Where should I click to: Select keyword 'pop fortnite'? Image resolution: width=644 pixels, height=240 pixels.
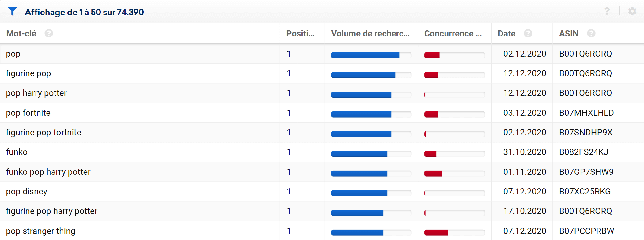[x=28, y=113]
